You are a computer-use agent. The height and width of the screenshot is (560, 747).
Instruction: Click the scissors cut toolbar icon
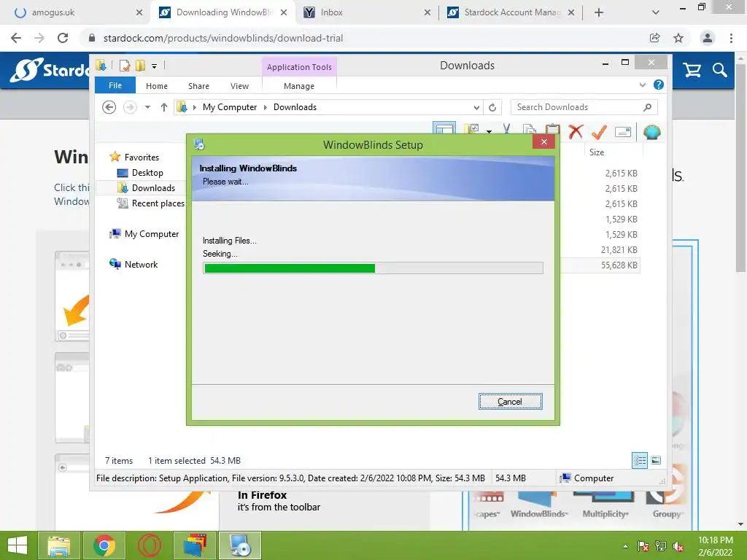(x=506, y=128)
